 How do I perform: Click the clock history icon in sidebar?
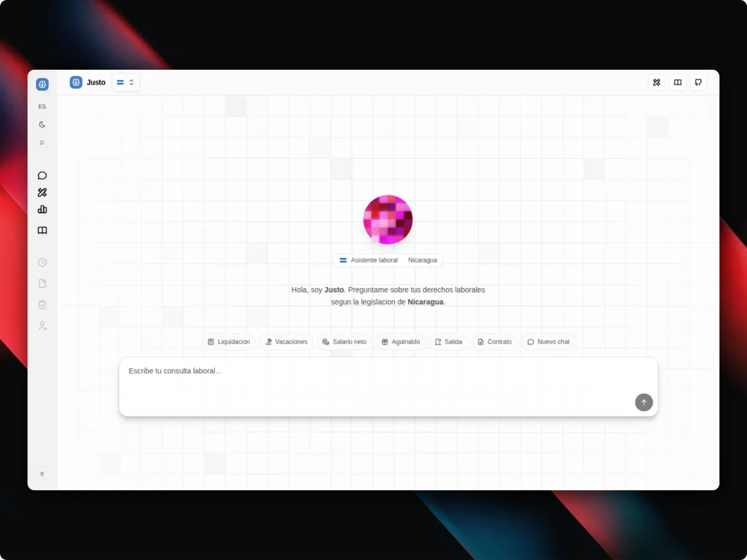[42, 263]
